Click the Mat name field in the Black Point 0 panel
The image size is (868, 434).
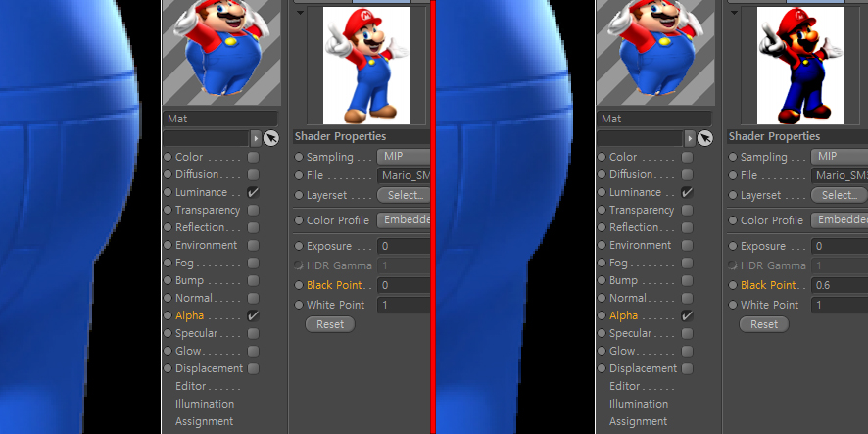220,119
